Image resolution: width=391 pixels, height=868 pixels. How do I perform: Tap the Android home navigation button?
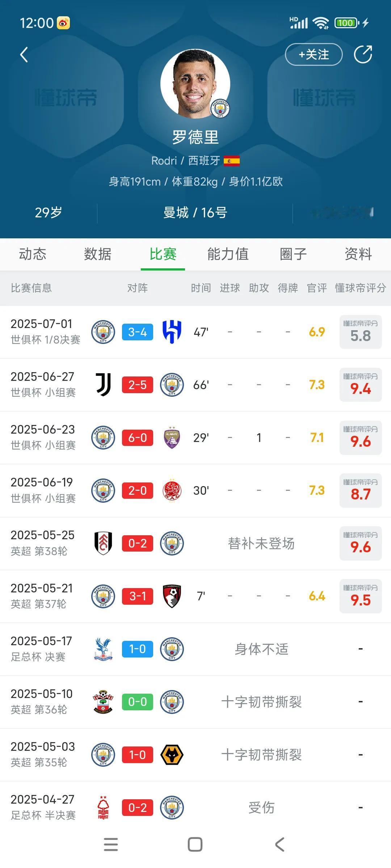(x=195, y=844)
